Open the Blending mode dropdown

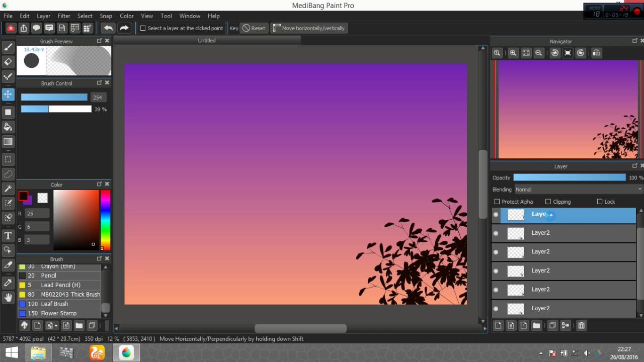click(x=579, y=190)
